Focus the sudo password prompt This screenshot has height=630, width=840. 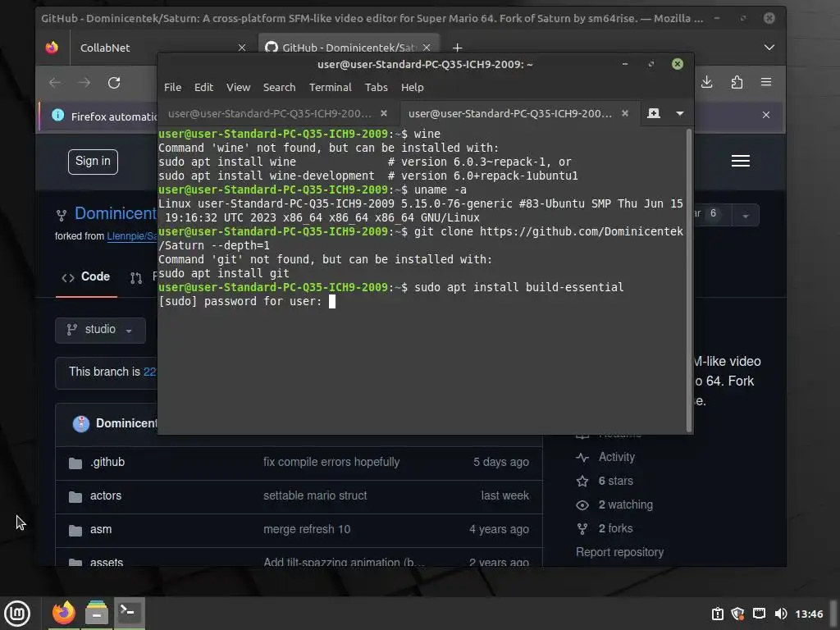331,302
